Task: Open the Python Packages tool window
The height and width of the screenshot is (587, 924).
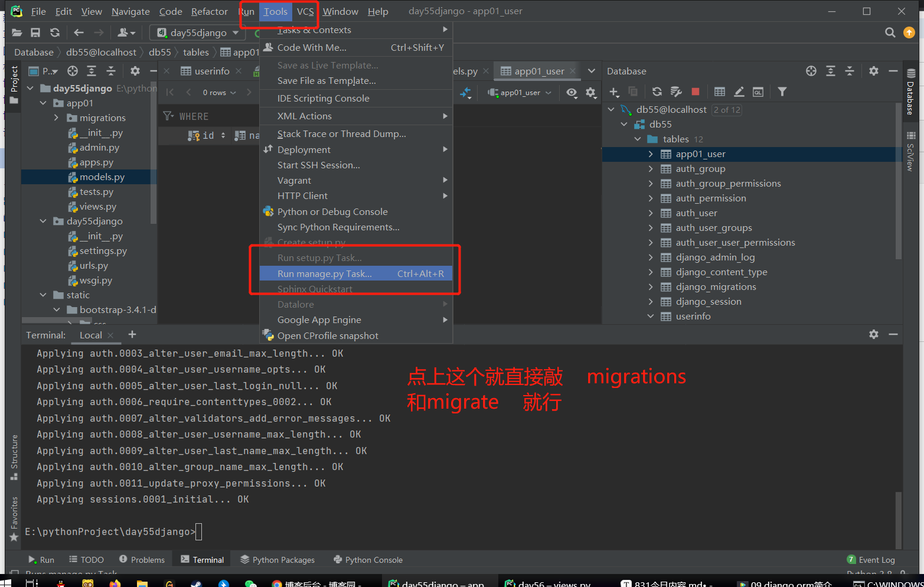Action: point(277,560)
